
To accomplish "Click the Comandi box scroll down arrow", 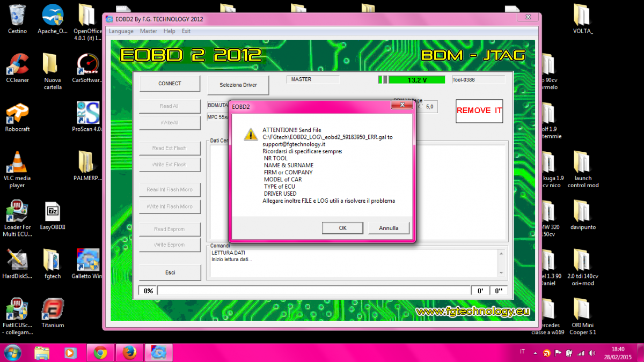I will (501, 272).
